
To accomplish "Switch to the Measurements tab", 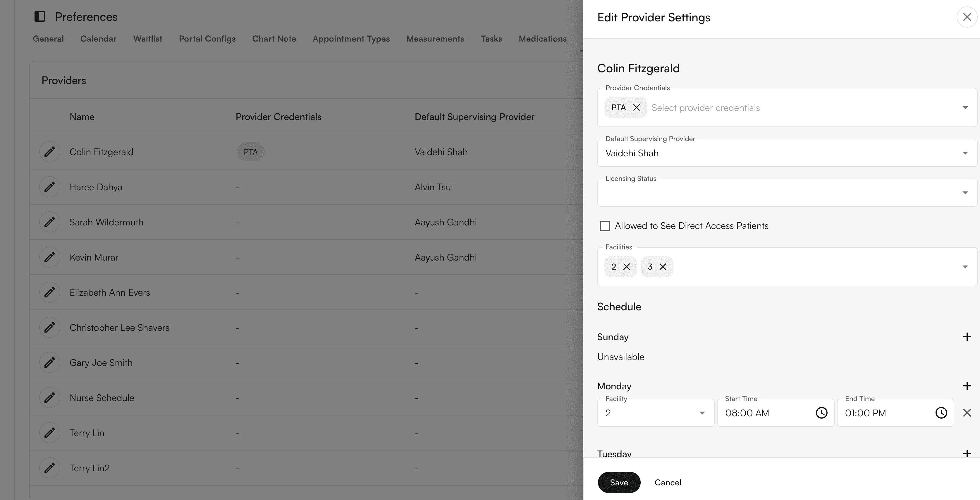I will [435, 38].
